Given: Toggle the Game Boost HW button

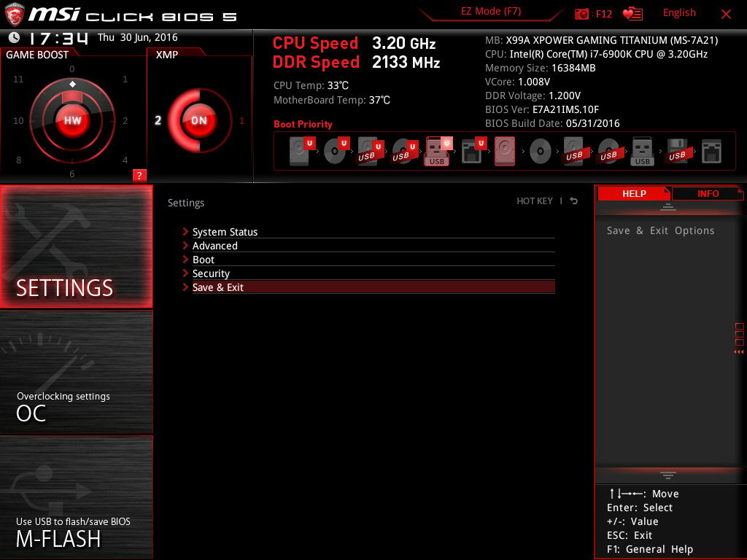Looking at the screenshot, I should click(x=72, y=120).
